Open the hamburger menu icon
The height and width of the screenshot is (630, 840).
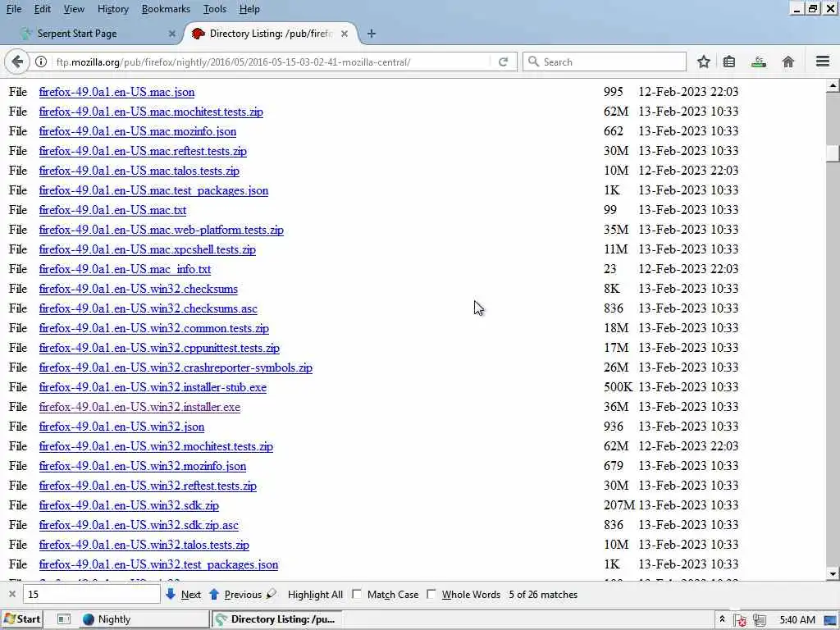click(x=823, y=61)
